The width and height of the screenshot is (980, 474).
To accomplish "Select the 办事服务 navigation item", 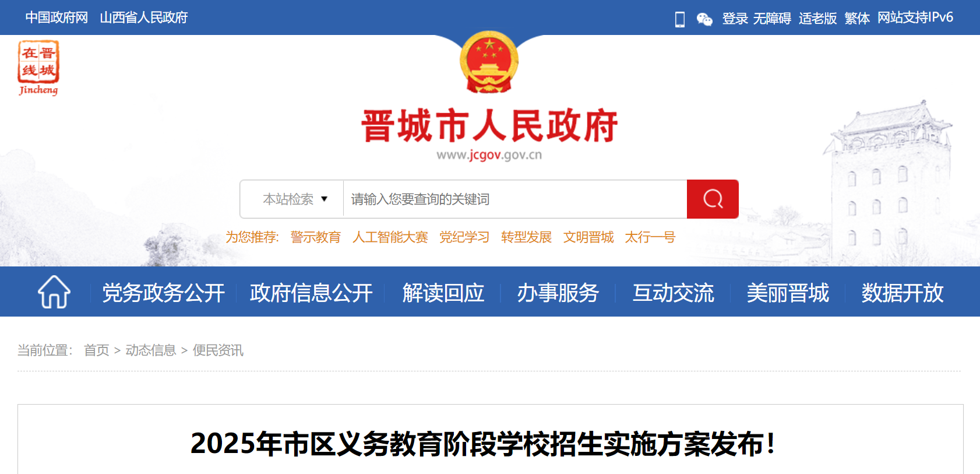I will coord(558,293).
